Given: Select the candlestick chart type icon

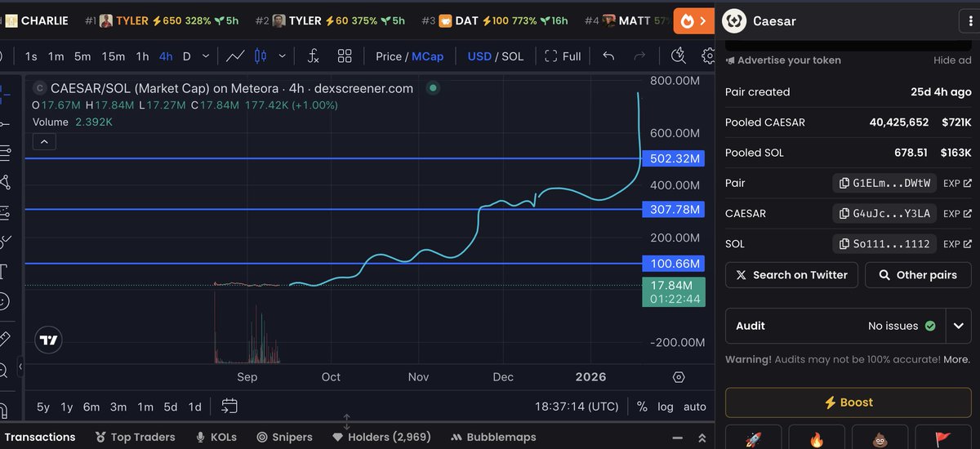Looking at the screenshot, I should click(261, 56).
